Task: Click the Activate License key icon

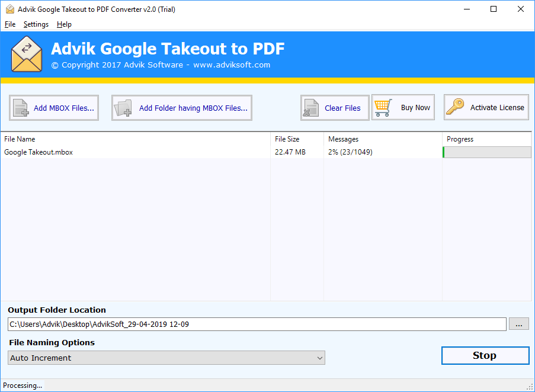Action: coord(455,107)
